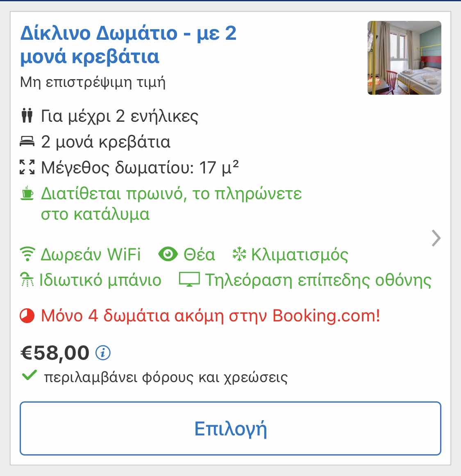The image size is (461, 476).
Task: Click the green eye Θέα icon
Action: pyautogui.click(x=168, y=254)
